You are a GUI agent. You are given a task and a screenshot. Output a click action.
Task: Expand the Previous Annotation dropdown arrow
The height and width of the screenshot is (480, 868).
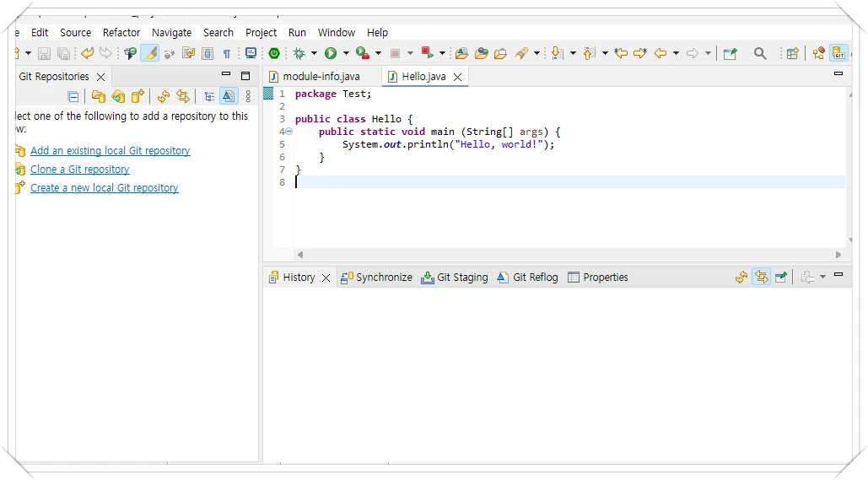(x=605, y=53)
